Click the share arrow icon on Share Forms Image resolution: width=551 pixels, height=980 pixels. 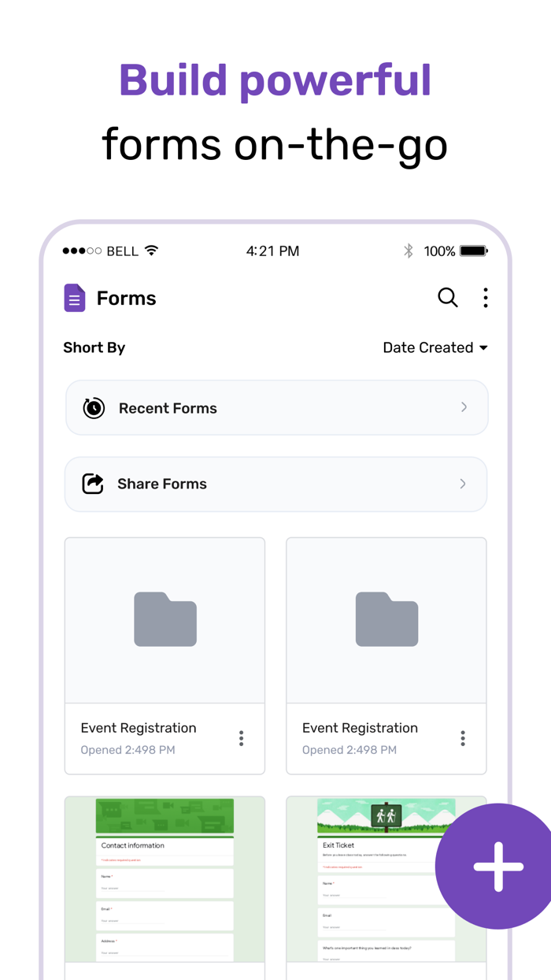point(93,484)
